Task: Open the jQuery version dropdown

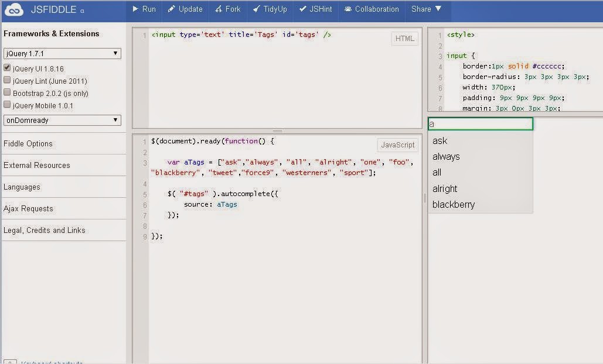Action: 62,53
